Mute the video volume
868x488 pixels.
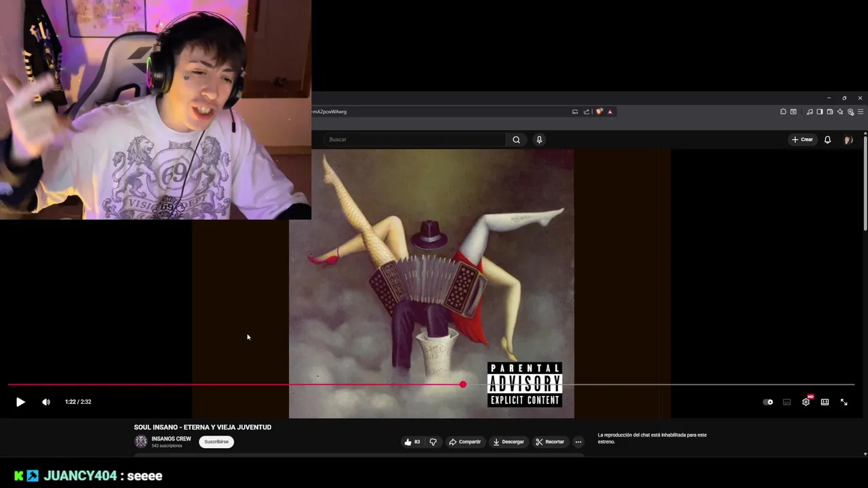tap(46, 402)
